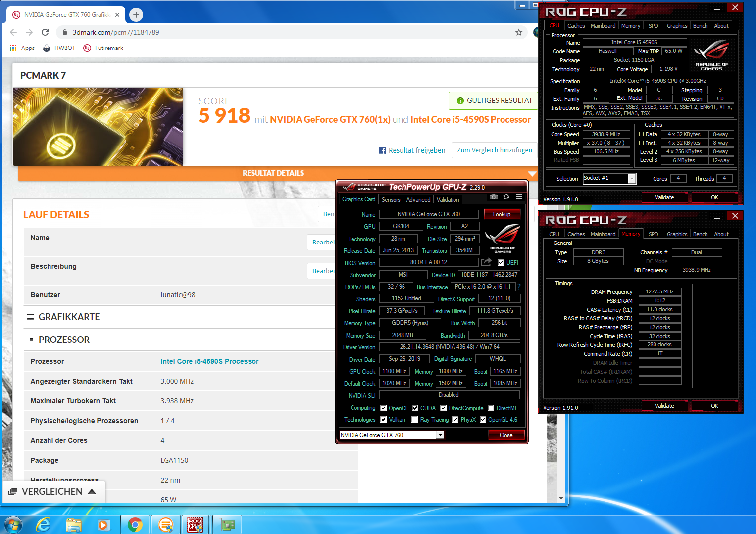The width and height of the screenshot is (756, 534).
Task: Click the ROG logo in GPU-Z window
Action: click(503, 238)
